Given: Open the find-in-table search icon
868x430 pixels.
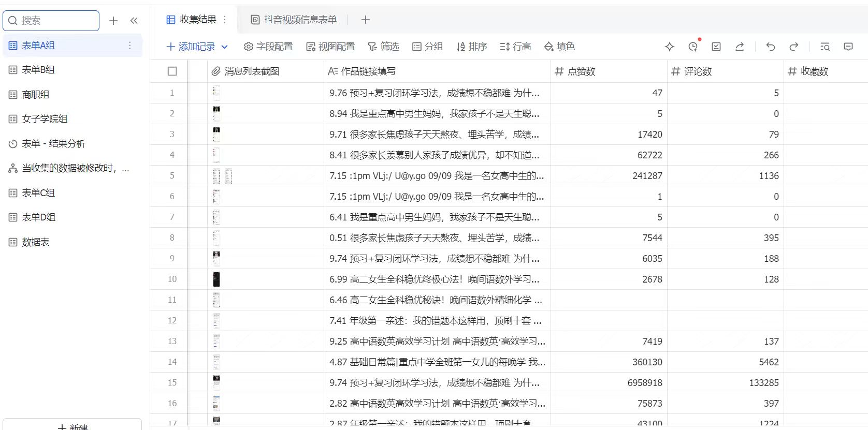Looking at the screenshot, I should [x=825, y=47].
